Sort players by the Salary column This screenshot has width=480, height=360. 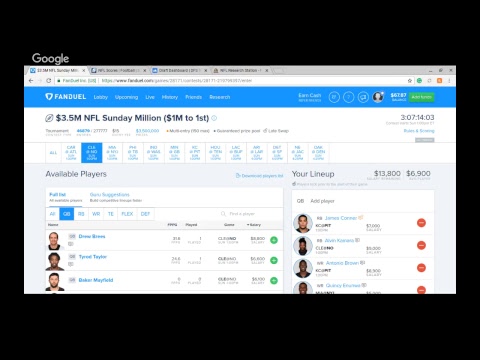point(254,225)
